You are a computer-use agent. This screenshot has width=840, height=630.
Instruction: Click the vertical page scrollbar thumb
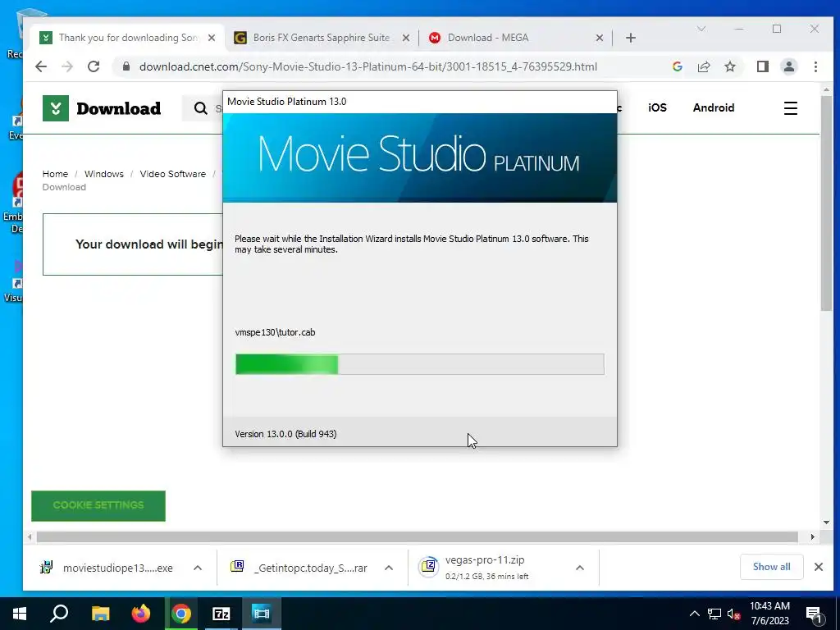(826, 203)
